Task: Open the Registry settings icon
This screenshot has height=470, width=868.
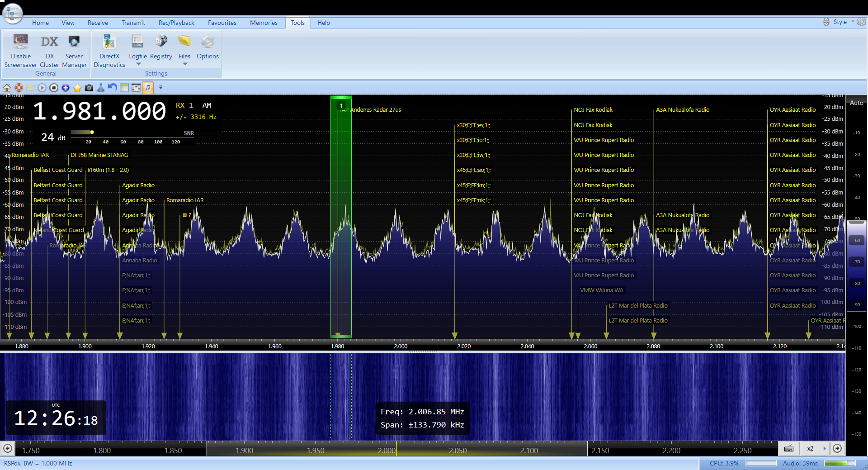Action: pyautogui.click(x=161, y=42)
